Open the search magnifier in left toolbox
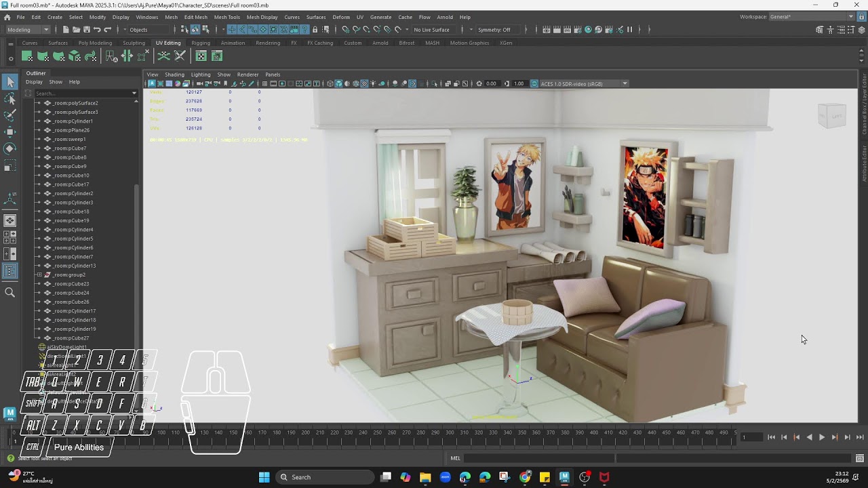The height and width of the screenshot is (488, 868). (x=10, y=293)
